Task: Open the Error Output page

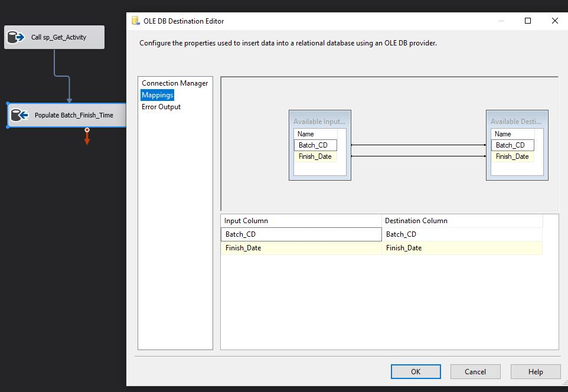Action: pos(161,107)
